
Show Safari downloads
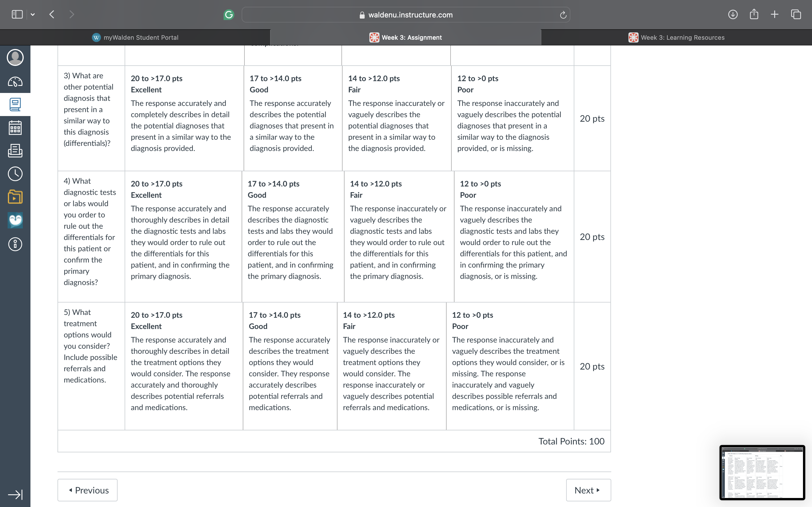click(x=733, y=14)
